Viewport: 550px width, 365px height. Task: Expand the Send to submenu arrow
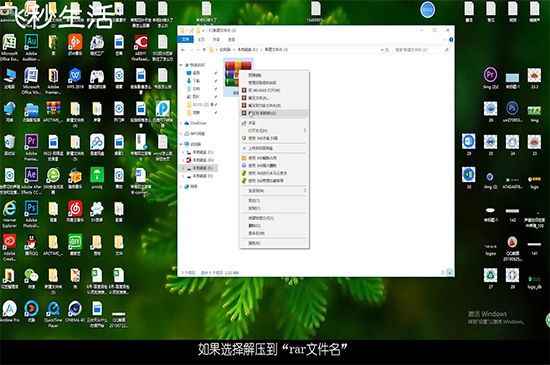point(304,190)
